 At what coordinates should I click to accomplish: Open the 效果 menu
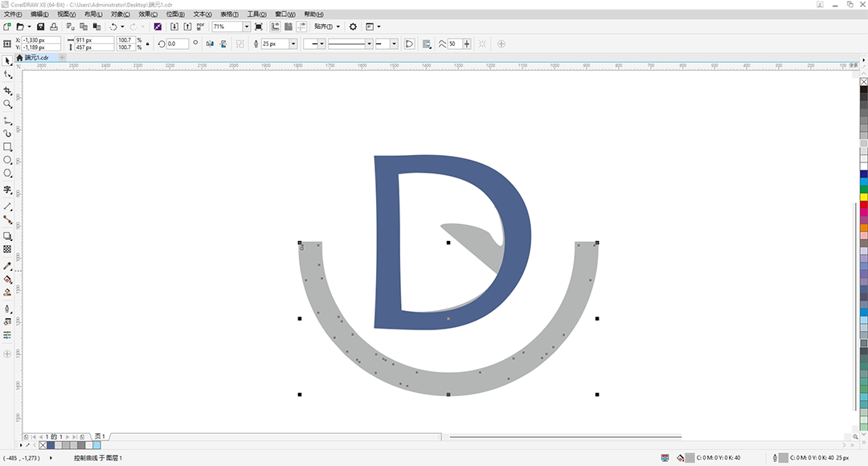[x=146, y=14]
